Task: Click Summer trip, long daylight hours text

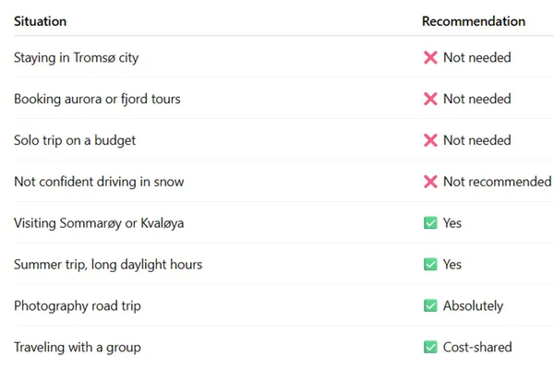Action: [x=108, y=265]
